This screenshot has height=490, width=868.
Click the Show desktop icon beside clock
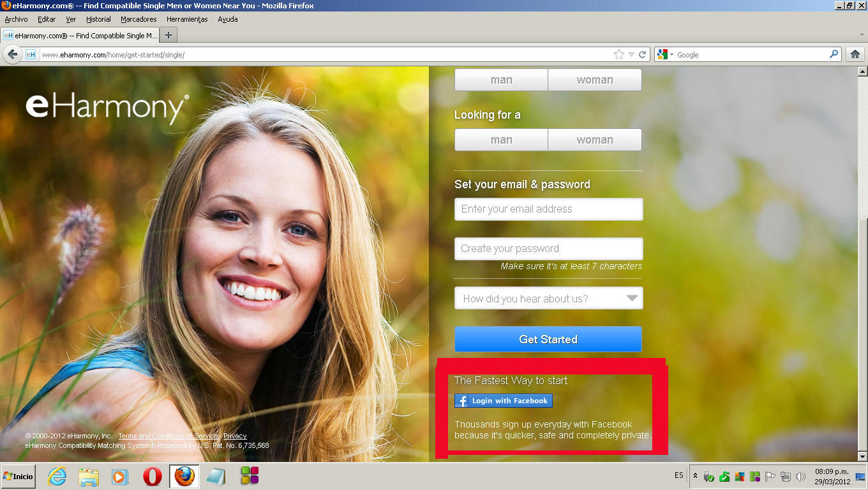860,477
